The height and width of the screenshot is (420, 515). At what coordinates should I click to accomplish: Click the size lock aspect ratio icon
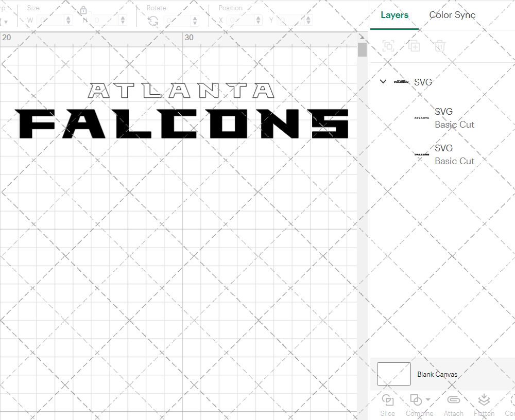[83, 10]
